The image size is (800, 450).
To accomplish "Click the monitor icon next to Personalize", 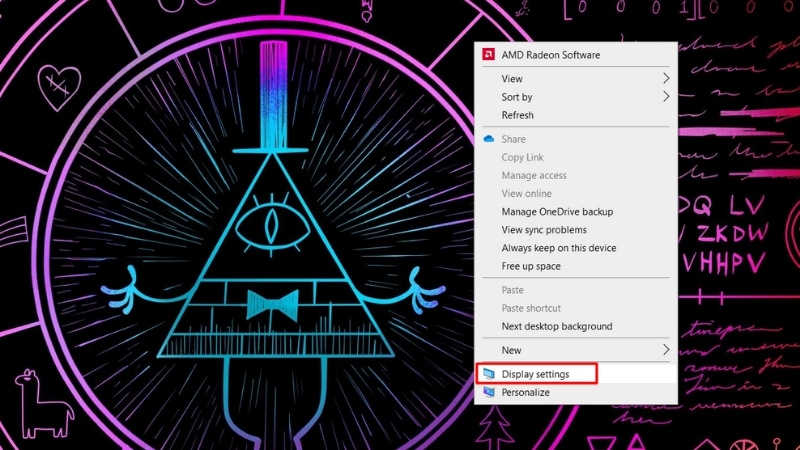I will tap(489, 392).
